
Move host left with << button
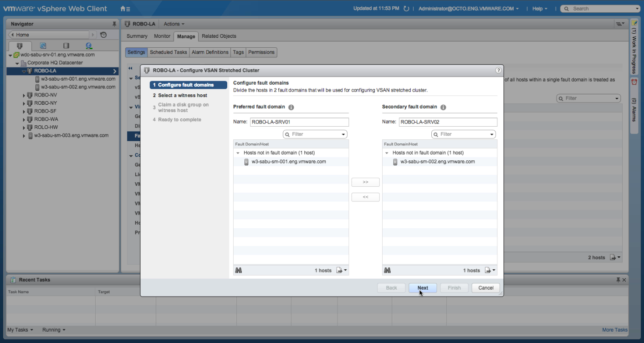[365, 197]
